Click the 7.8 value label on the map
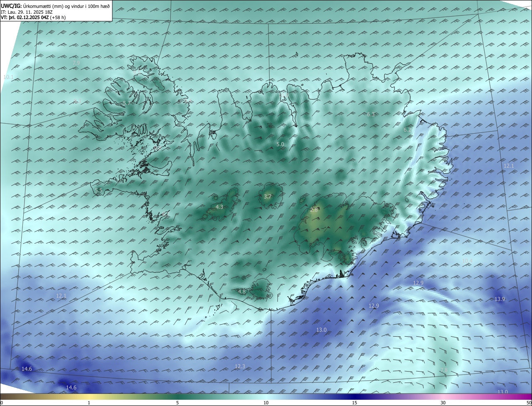Screen dimensions: 532x406 [444, 370]
